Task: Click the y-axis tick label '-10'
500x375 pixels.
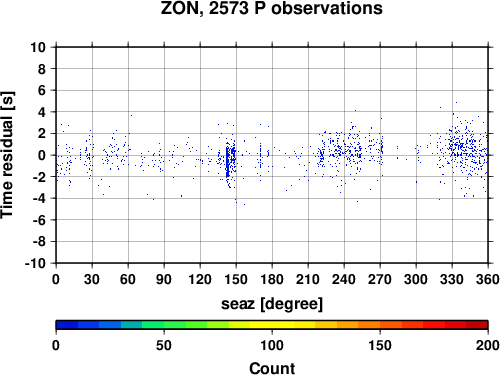Action: click(x=35, y=263)
